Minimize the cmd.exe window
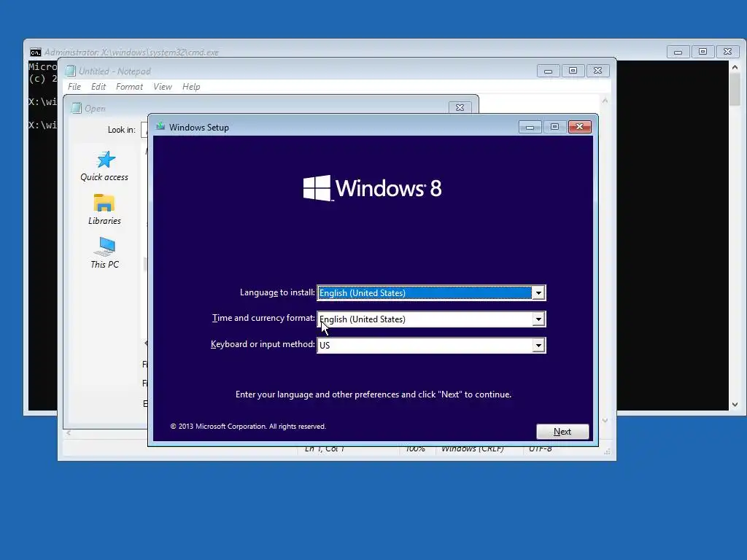 click(x=678, y=52)
